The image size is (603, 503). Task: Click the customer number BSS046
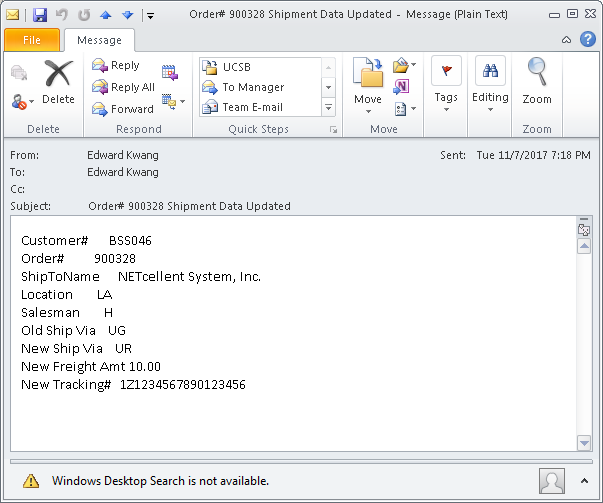click(x=130, y=241)
